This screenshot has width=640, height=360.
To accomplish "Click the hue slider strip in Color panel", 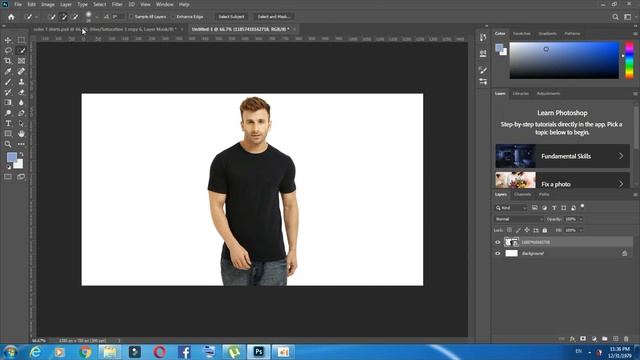I will (629, 60).
